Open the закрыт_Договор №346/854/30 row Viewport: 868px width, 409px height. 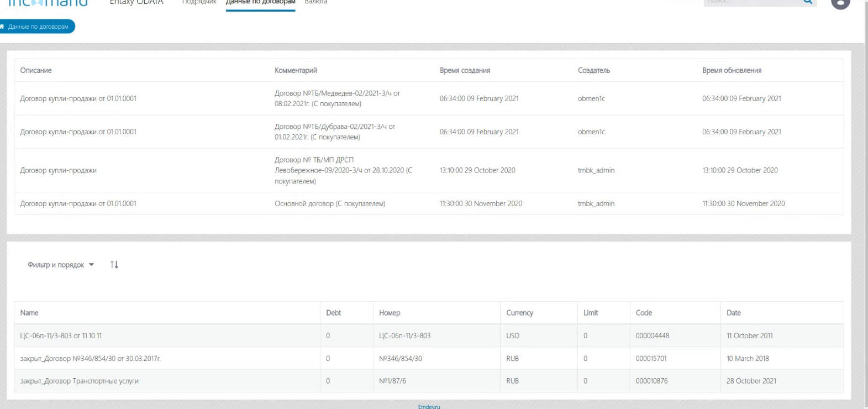[x=90, y=358]
